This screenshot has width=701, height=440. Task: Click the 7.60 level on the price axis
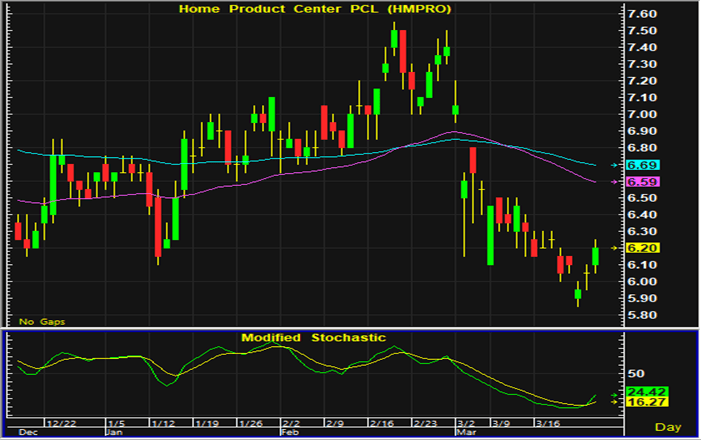[x=640, y=15]
